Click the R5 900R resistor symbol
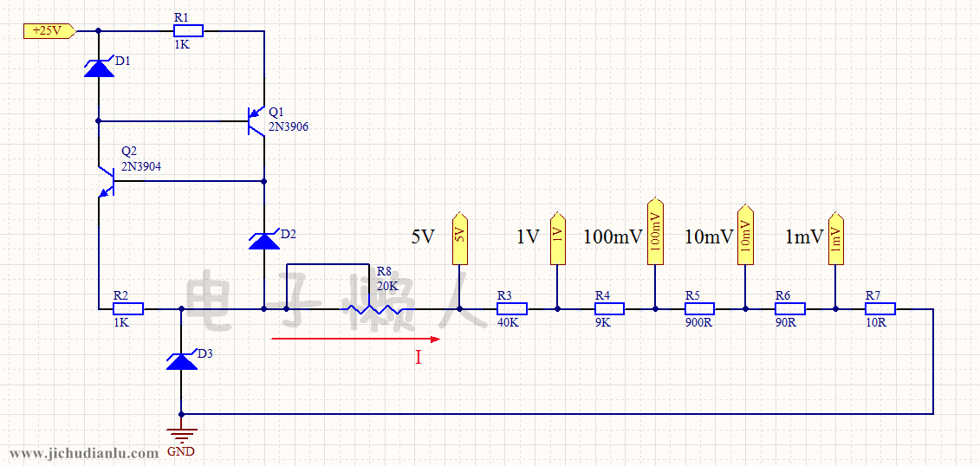Viewport: 980px width, 466px height. [699, 308]
